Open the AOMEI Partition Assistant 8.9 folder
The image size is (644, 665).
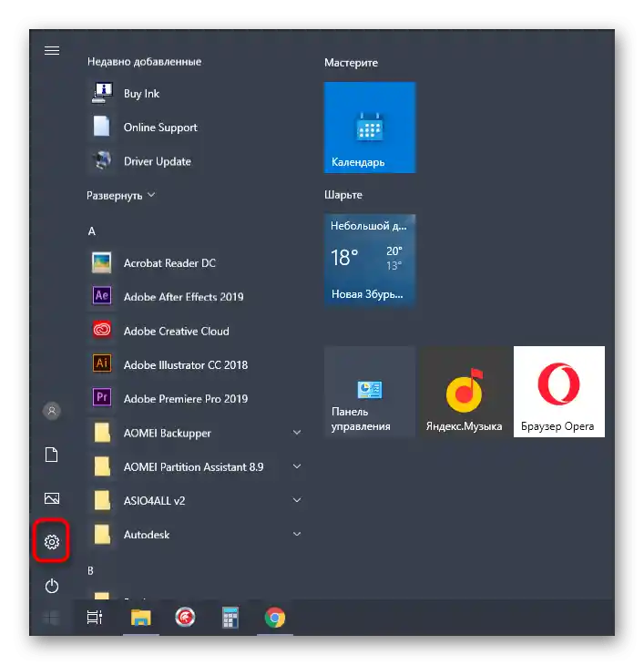[195, 466]
